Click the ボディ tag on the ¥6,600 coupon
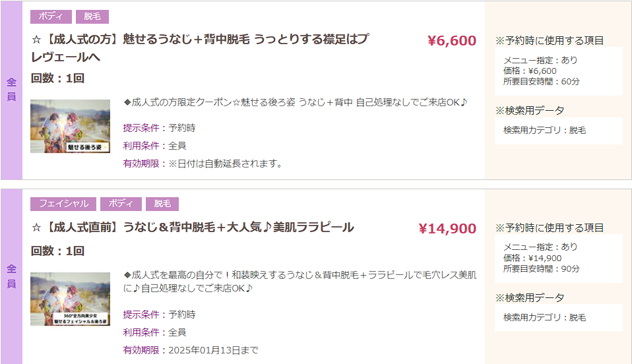 click(51, 16)
